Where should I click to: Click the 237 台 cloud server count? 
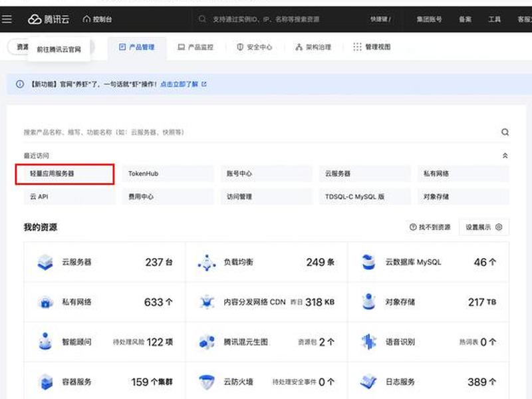159,262
